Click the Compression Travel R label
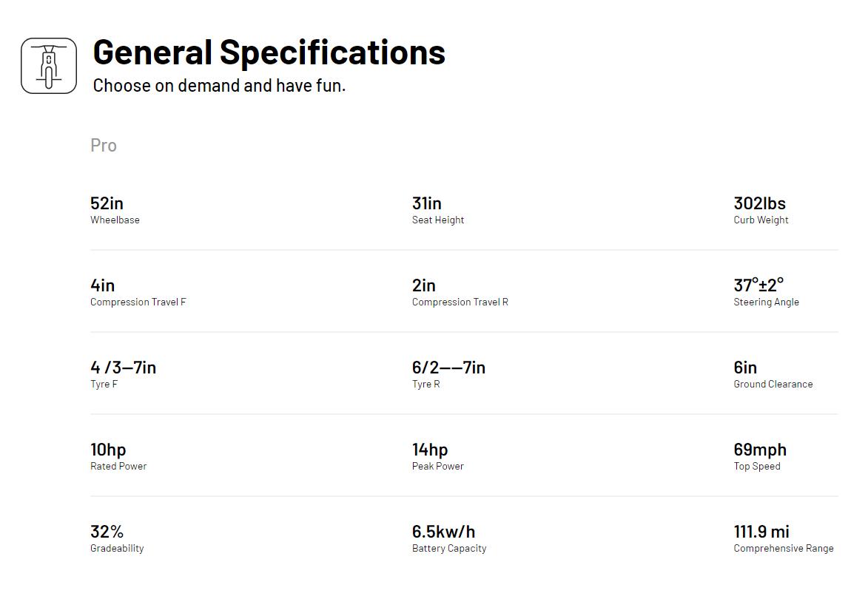Screen dimensions: 868x599 (x=460, y=302)
